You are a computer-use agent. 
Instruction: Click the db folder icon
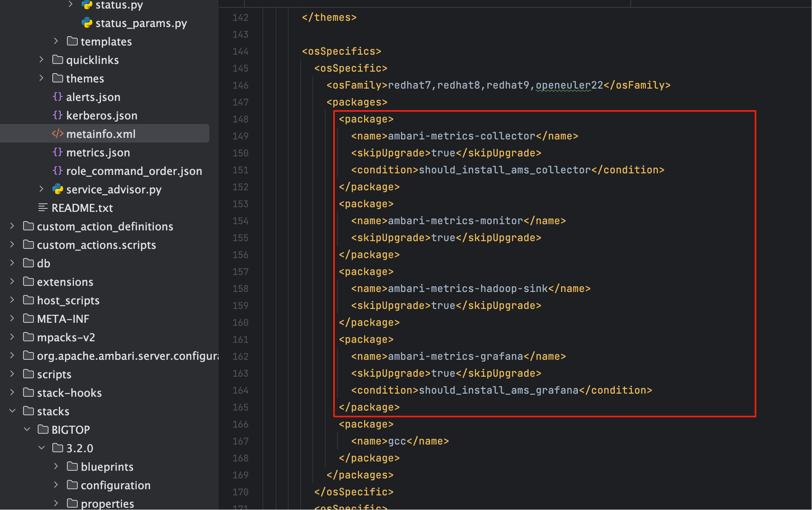coord(28,263)
